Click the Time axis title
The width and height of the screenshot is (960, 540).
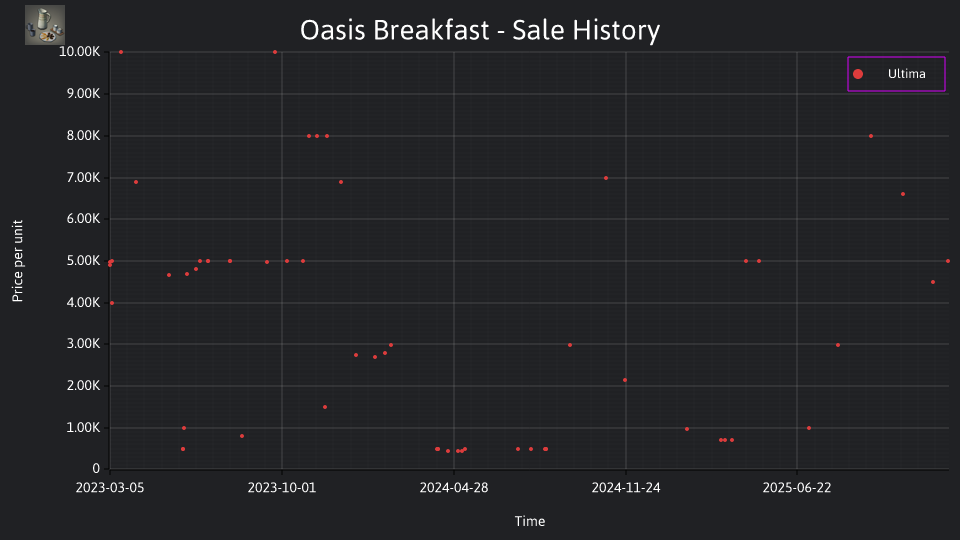[x=530, y=521]
